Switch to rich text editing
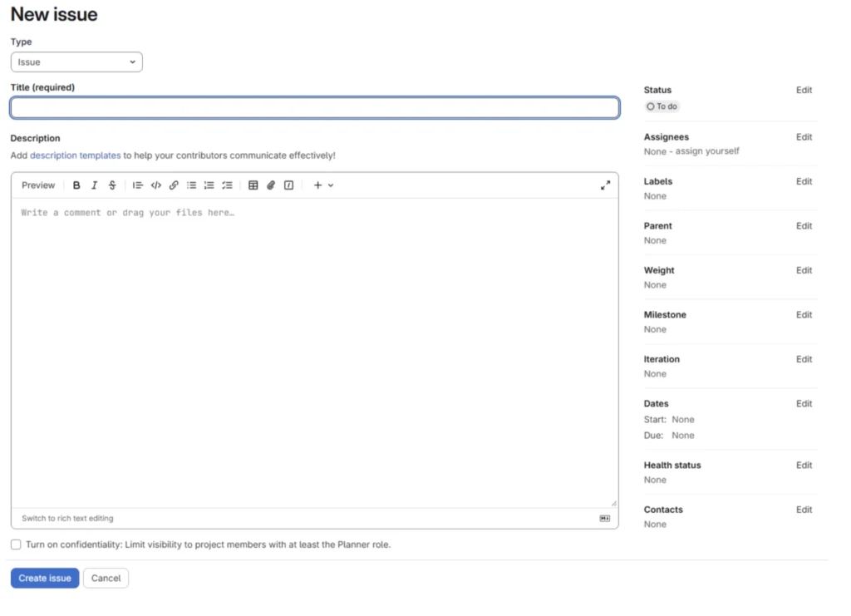Image resolution: width=851 pixels, height=616 pixels. click(67, 519)
